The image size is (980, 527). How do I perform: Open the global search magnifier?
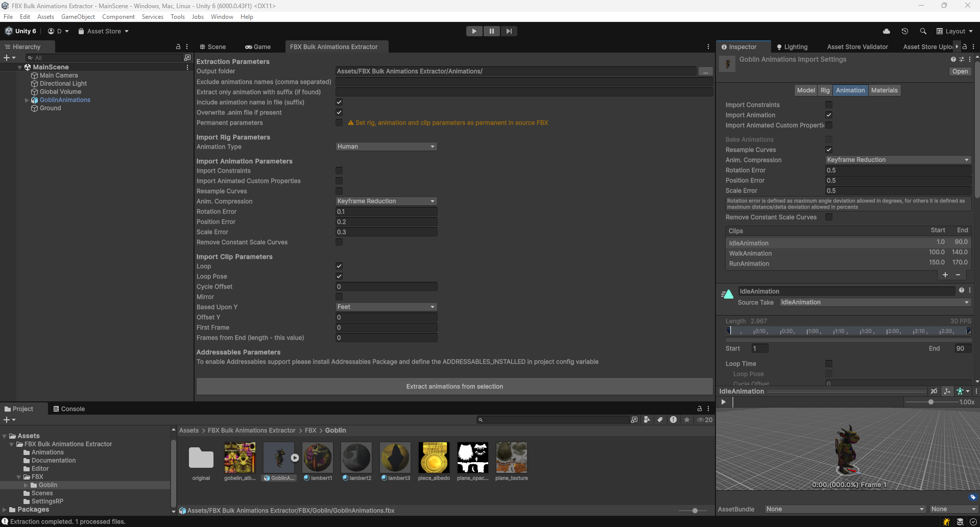click(x=923, y=31)
